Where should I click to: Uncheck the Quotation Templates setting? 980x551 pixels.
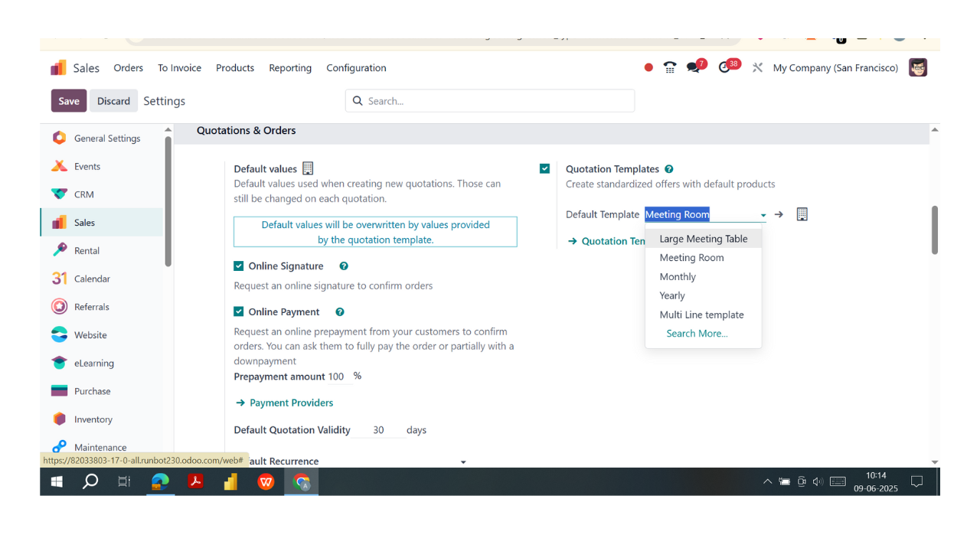pos(544,168)
